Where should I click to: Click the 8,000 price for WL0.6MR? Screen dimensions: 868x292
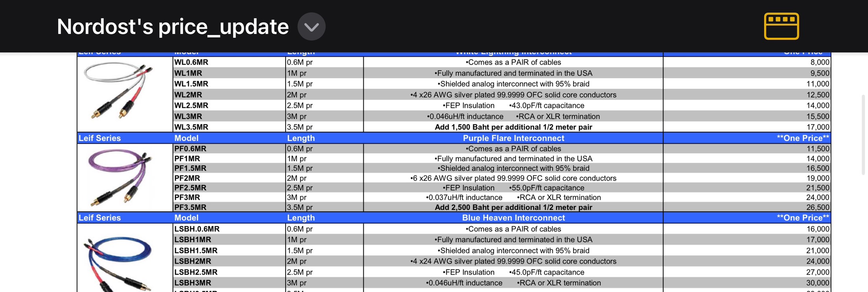point(820,62)
